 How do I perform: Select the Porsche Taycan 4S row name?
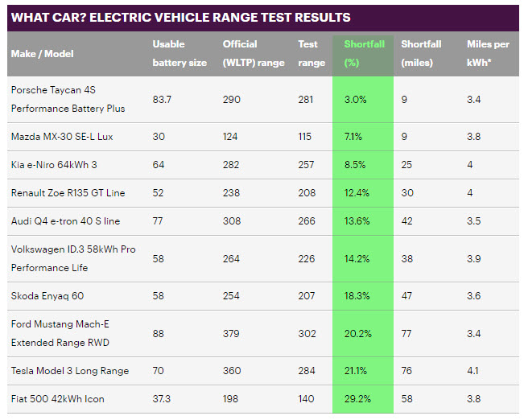tap(68, 99)
